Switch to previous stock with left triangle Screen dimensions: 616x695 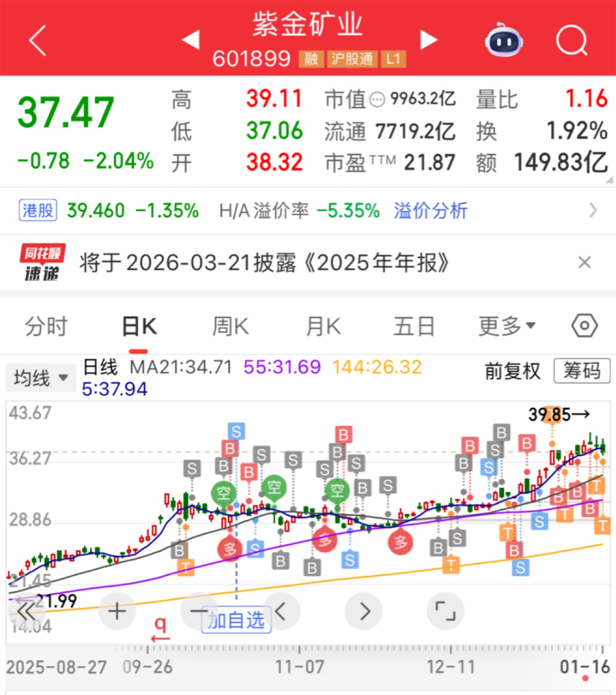click(x=191, y=40)
